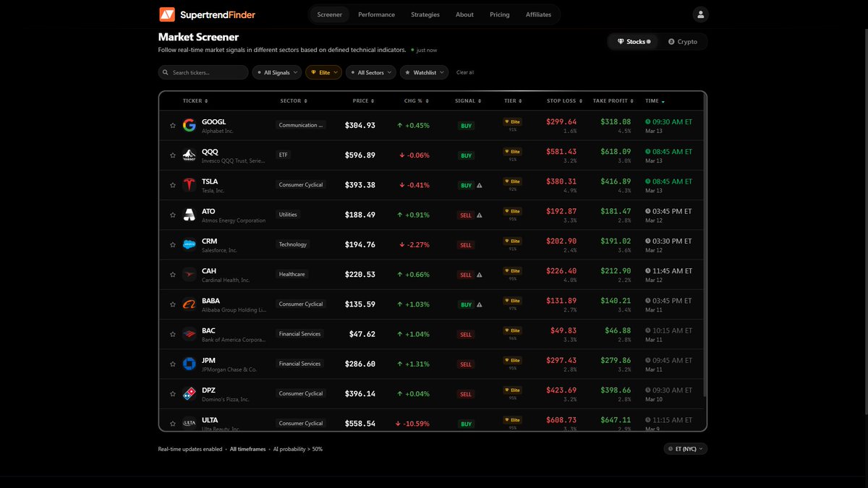Switch to Stocks market view
Image resolution: width=868 pixels, height=488 pixels.
pos(633,42)
